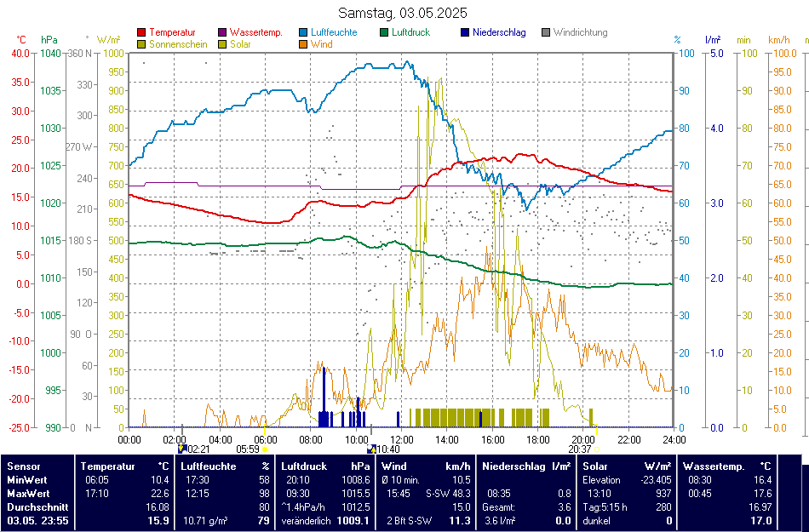
Task: Select the Temperatur legend label
Action: point(173,32)
